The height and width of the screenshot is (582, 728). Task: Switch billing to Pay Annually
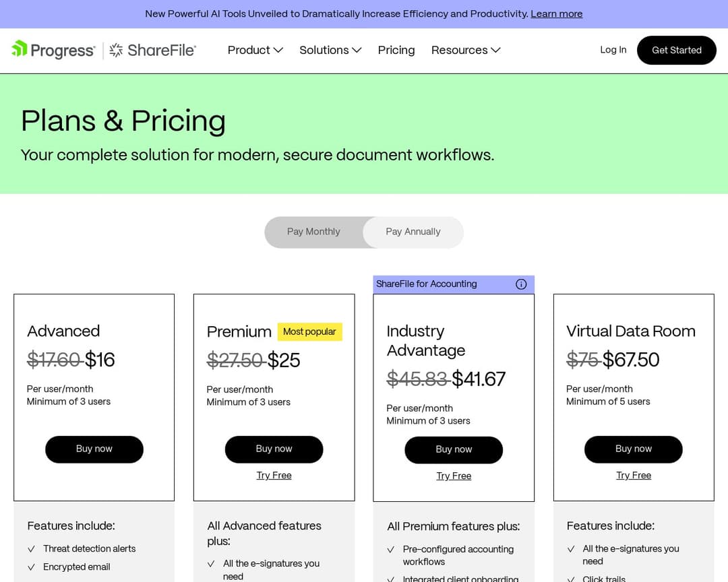tap(413, 232)
